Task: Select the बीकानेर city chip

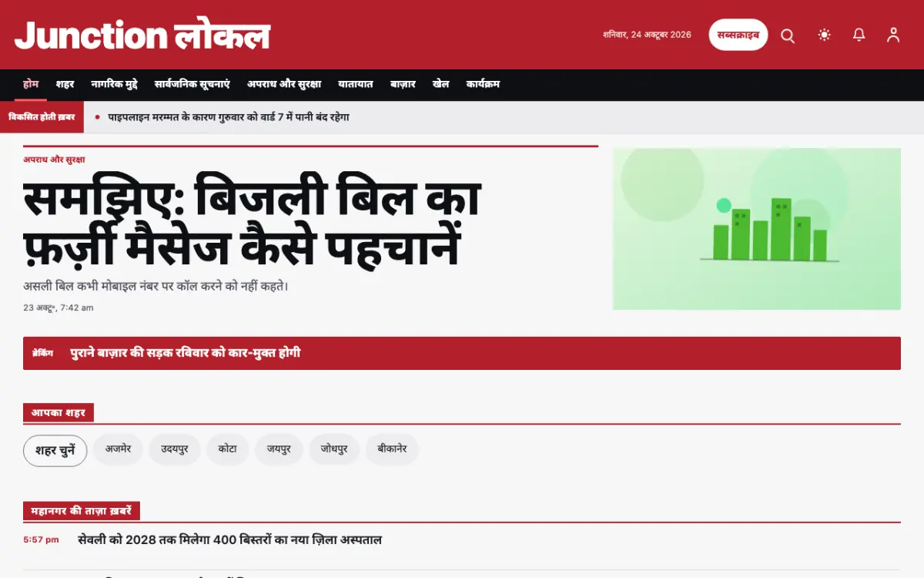Action: click(x=392, y=449)
